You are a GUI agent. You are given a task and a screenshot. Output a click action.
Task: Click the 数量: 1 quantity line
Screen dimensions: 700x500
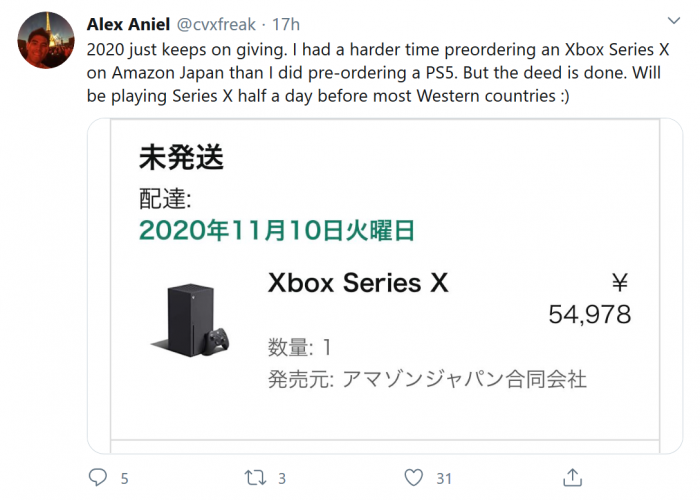299,348
